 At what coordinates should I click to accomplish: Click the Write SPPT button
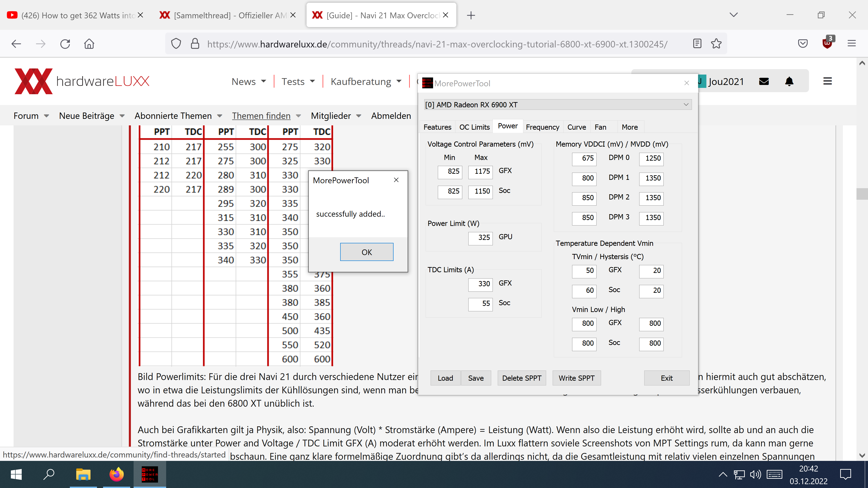tap(577, 378)
